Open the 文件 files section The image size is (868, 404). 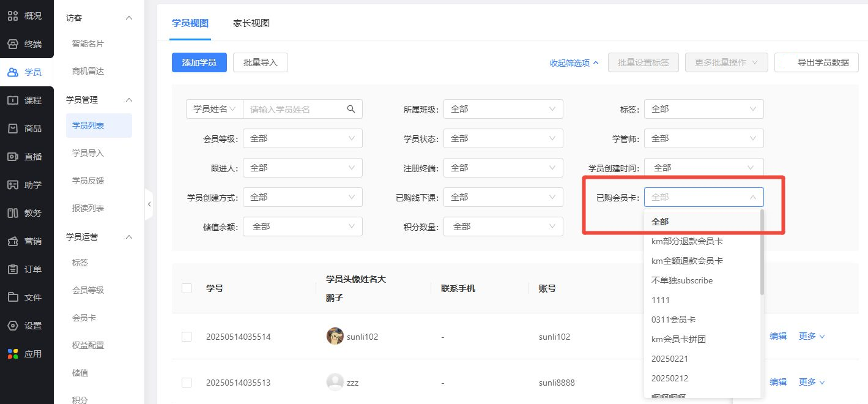26,297
